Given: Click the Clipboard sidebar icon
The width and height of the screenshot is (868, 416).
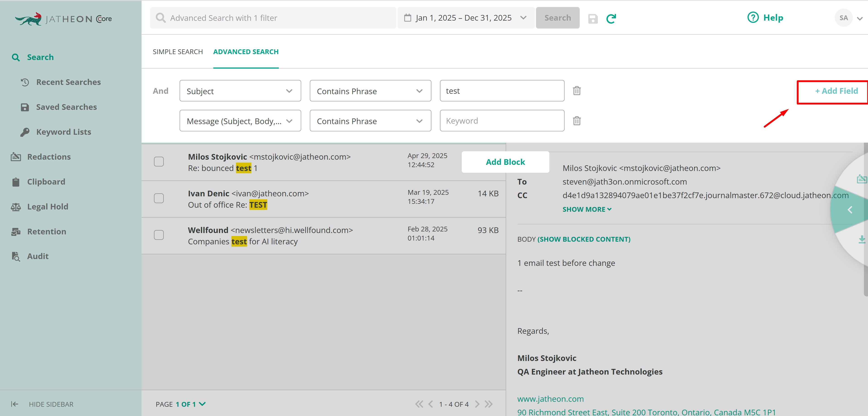Looking at the screenshot, I should coord(16,182).
